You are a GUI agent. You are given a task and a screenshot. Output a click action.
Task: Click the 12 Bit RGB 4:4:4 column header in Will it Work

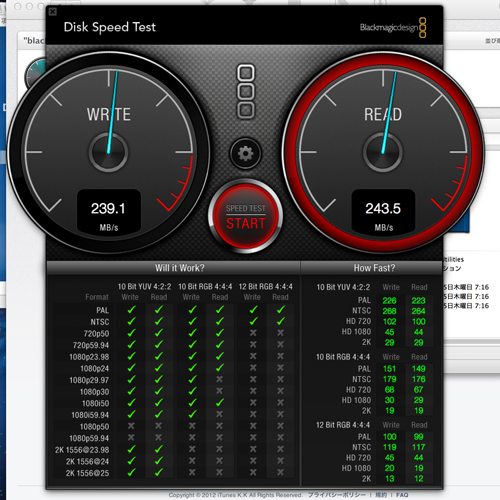click(x=266, y=287)
